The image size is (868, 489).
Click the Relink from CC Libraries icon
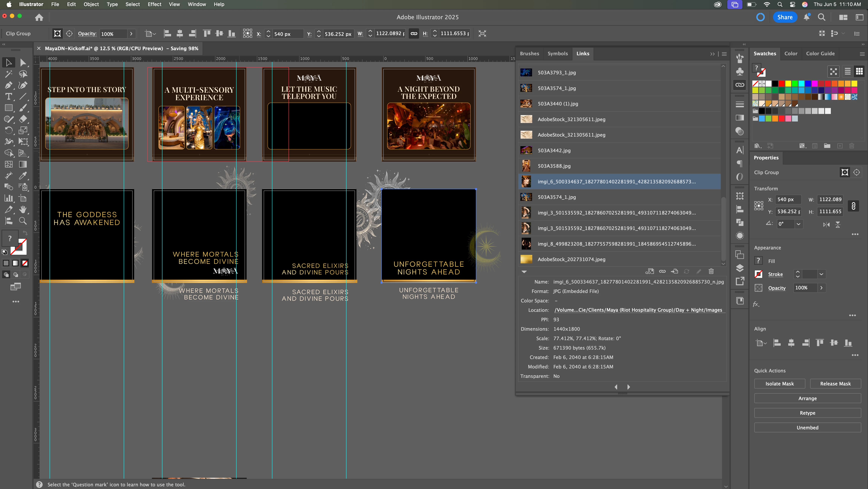(x=649, y=271)
